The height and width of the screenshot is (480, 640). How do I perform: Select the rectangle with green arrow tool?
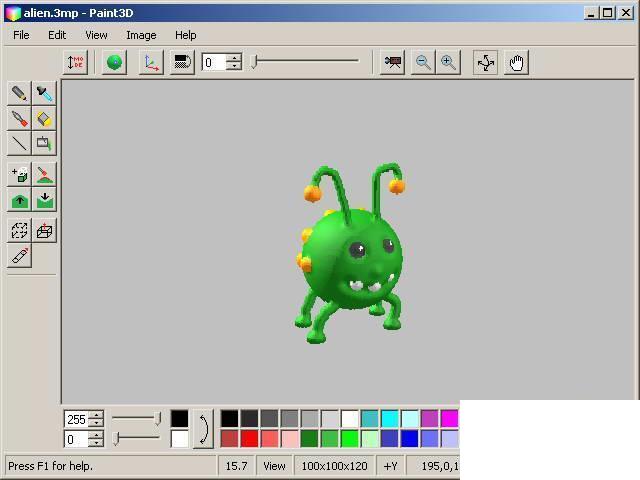[x=44, y=143]
